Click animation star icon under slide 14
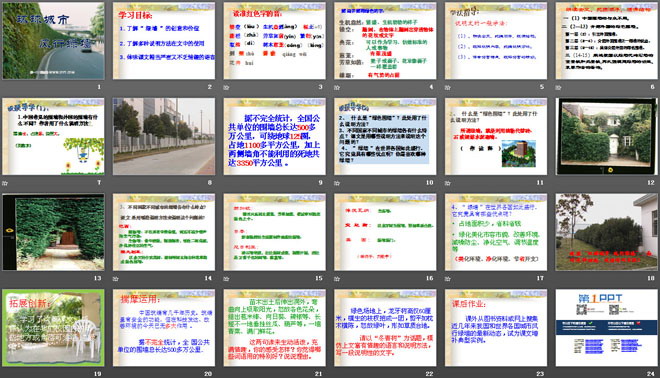The height and width of the screenshot is (378, 660). [x=116, y=279]
